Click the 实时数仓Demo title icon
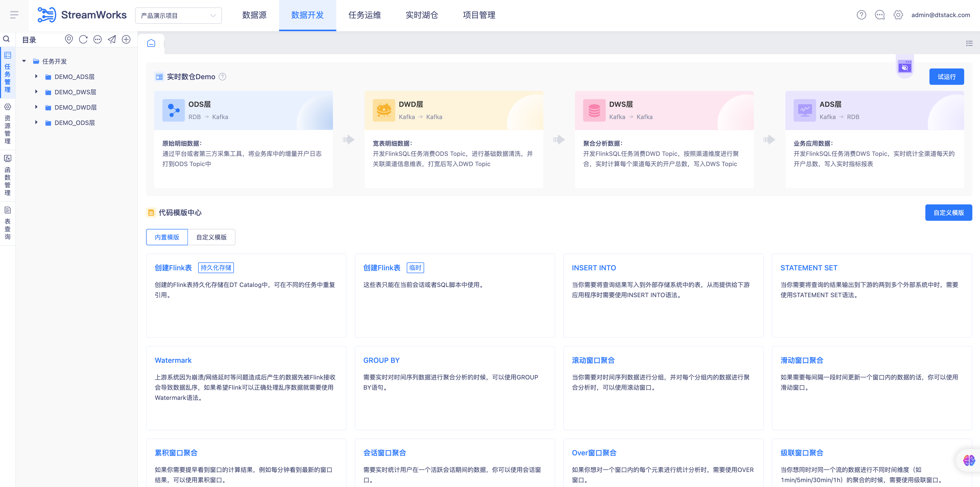The height and width of the screenshot is (487, 980). click(x=159, y=77)
